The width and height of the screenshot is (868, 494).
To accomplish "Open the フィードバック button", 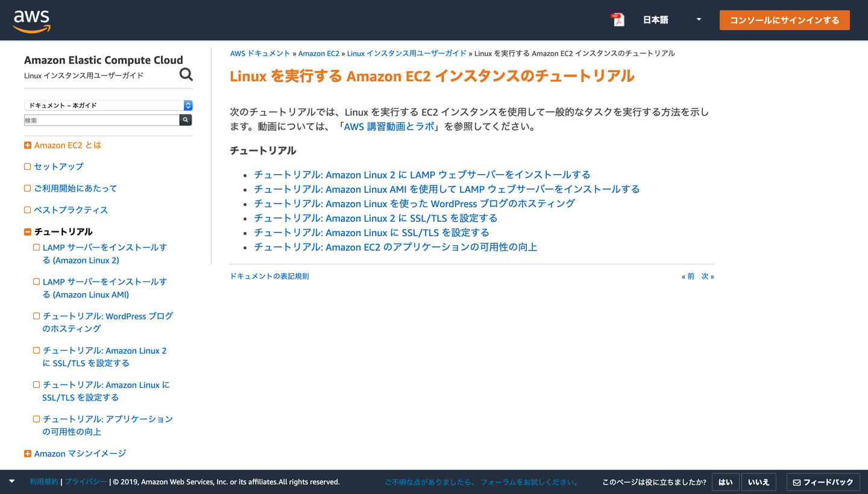I will 823,482.
